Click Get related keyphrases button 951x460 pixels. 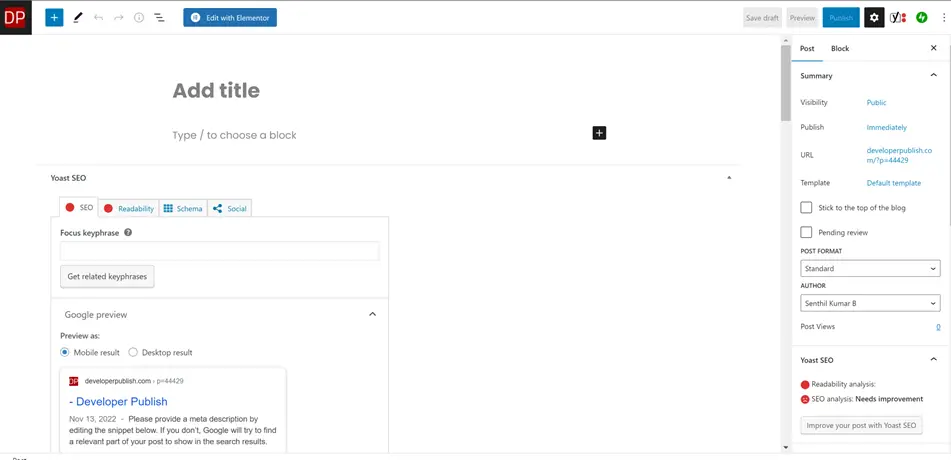pos(107,276)
